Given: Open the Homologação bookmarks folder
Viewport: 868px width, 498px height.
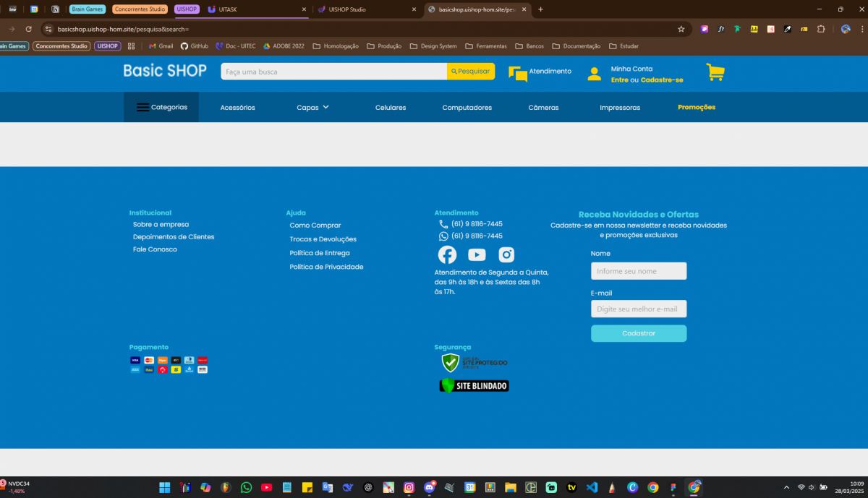Looking at the screenshot, I should pyautogui.click(x=335, y=46).
